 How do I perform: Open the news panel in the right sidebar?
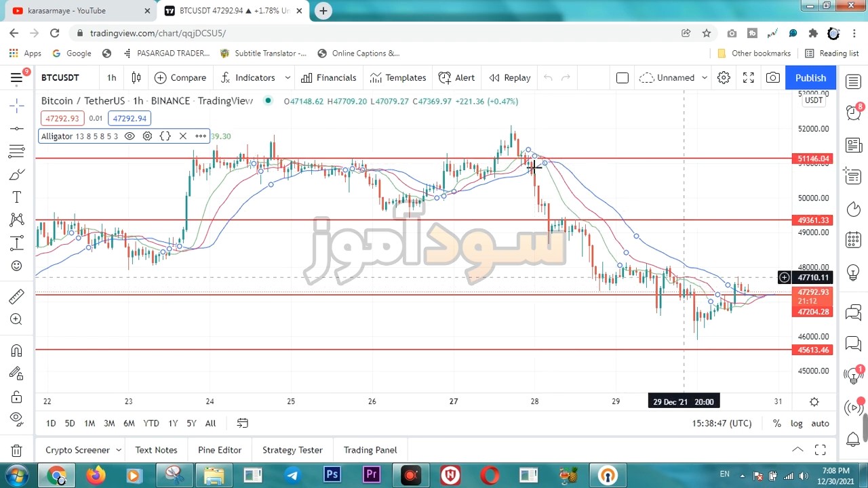click(853, 145)
